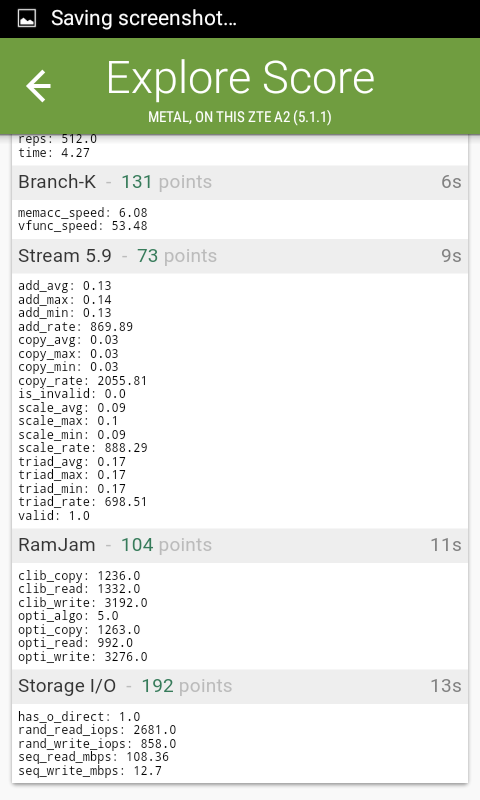Screen dimensions: 480x800
Task: Open the Storage I/O section header
Action: pyautogui.click(x=240, y=687)
